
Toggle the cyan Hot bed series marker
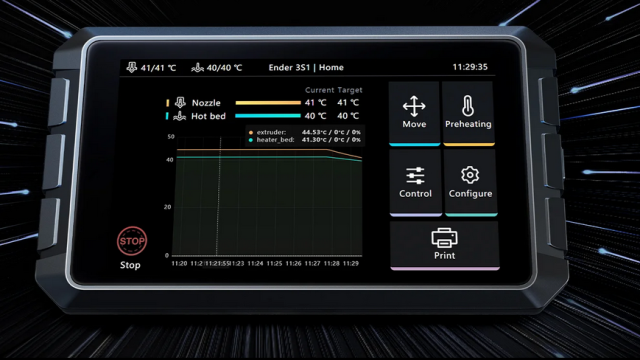pos(167,116)
